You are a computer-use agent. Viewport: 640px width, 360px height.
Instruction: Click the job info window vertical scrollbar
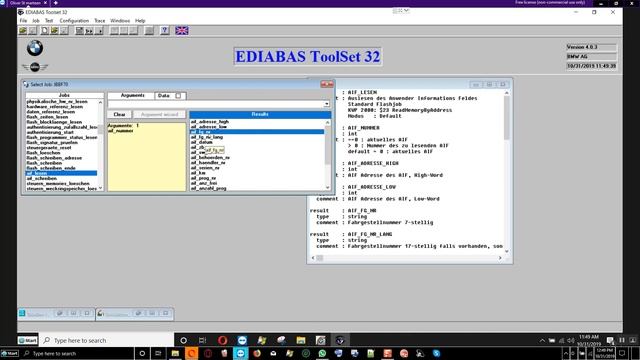click(507, 172)
